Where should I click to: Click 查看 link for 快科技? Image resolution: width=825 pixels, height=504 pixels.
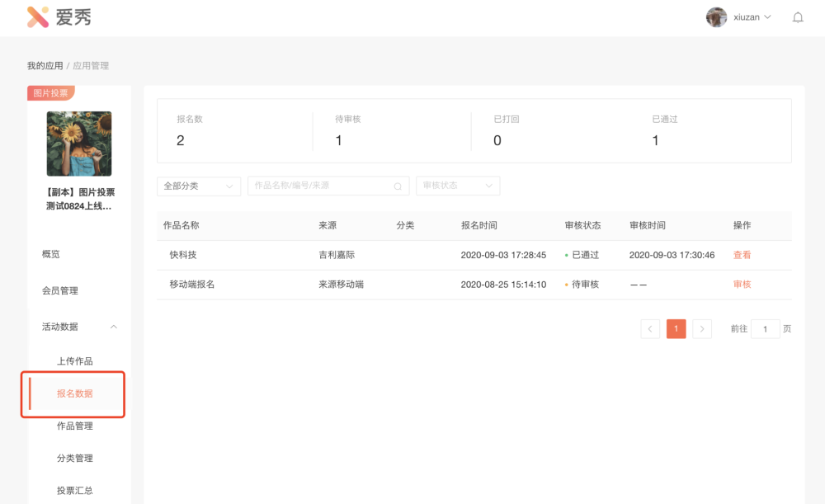point(742,255)
